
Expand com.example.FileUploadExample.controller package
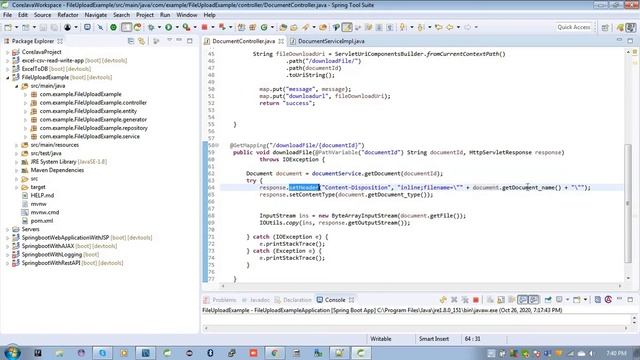(x=25, y=103)
